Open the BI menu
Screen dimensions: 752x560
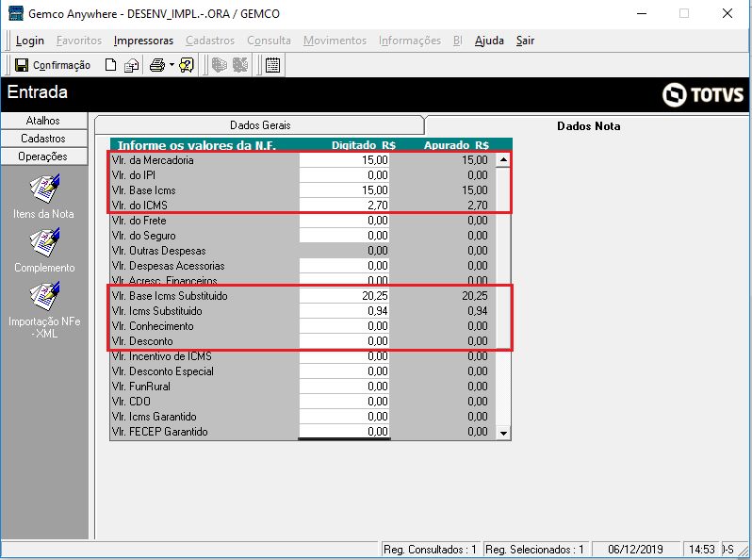pyautogui.click(x=458, y=41)
